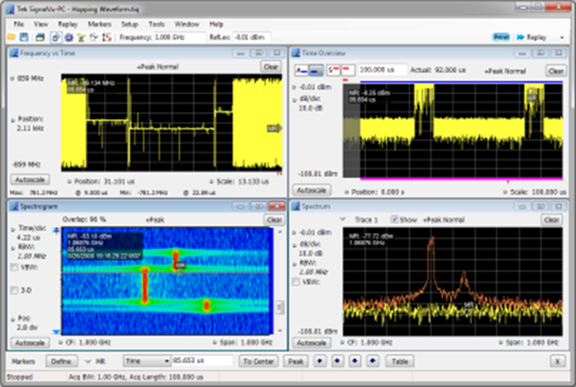Image resolution: width=576 pixels, height=387 pixels.
Task: Toggle the 3-D checkbox in Spectrogram
Action: tap(14, 290)
